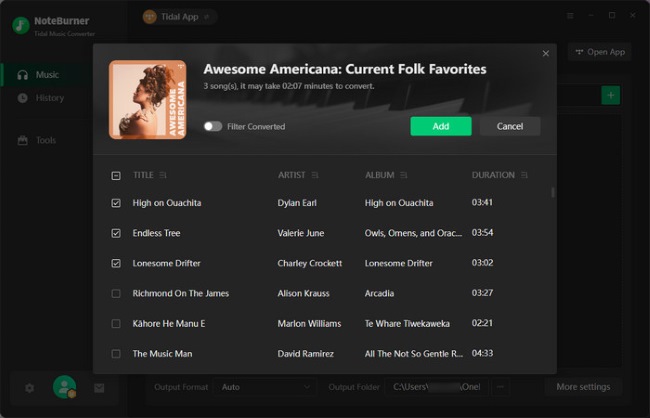Screen dimensions: 650x418
Task: Check the Kāhore He Manu E song
Action: pyautogui.click(x=116, y=323)
